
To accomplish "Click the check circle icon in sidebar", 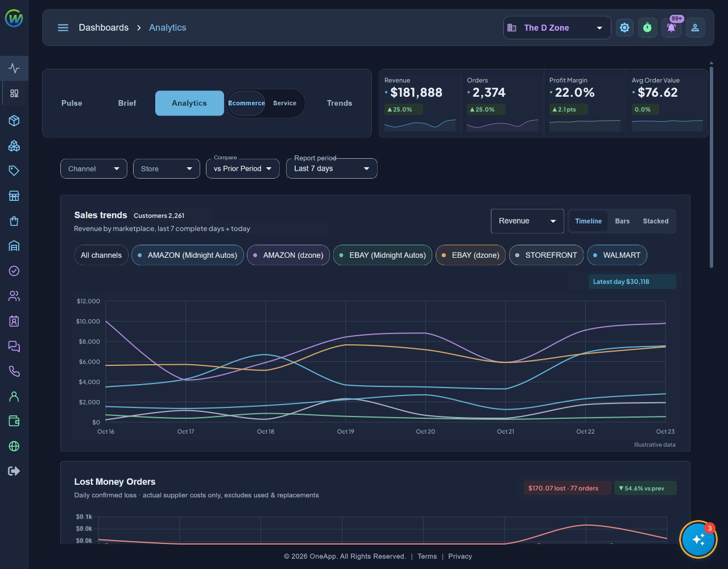I will pos(14,271).
